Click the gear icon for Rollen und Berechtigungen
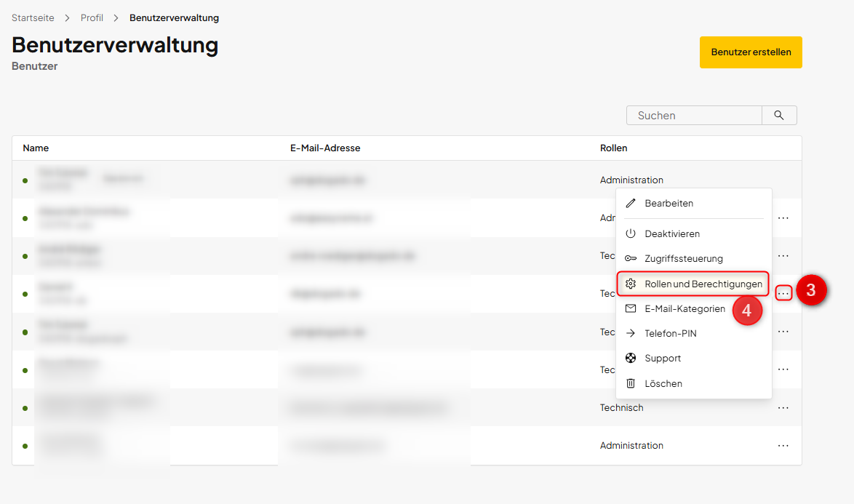This screenshot has width=854, height=504. click(631, 284)
